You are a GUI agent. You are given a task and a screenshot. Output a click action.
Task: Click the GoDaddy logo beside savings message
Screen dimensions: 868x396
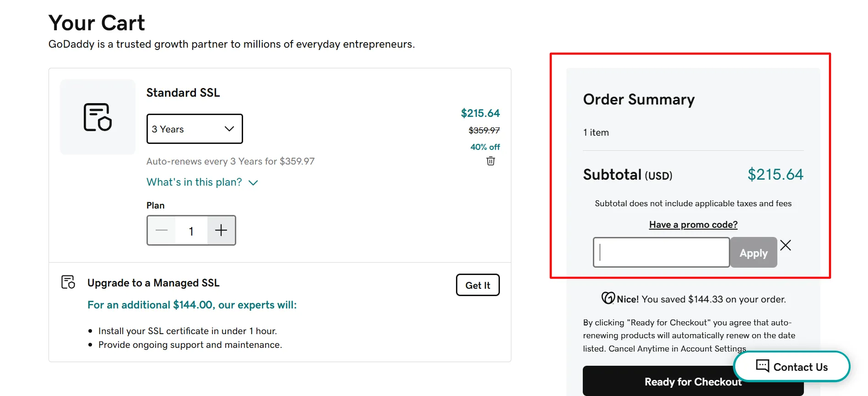608,298
